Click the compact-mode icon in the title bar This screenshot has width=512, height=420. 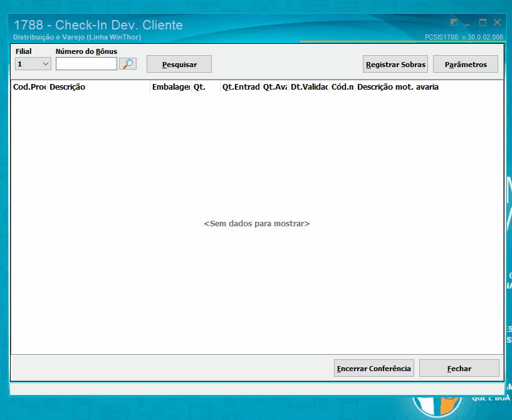point(454,23)
